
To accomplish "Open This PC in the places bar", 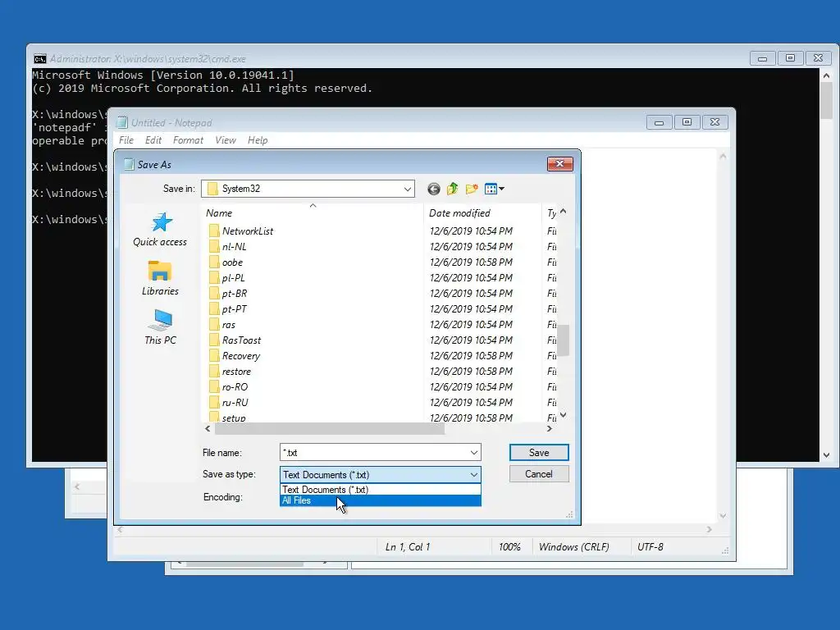I will pos(160,326).
